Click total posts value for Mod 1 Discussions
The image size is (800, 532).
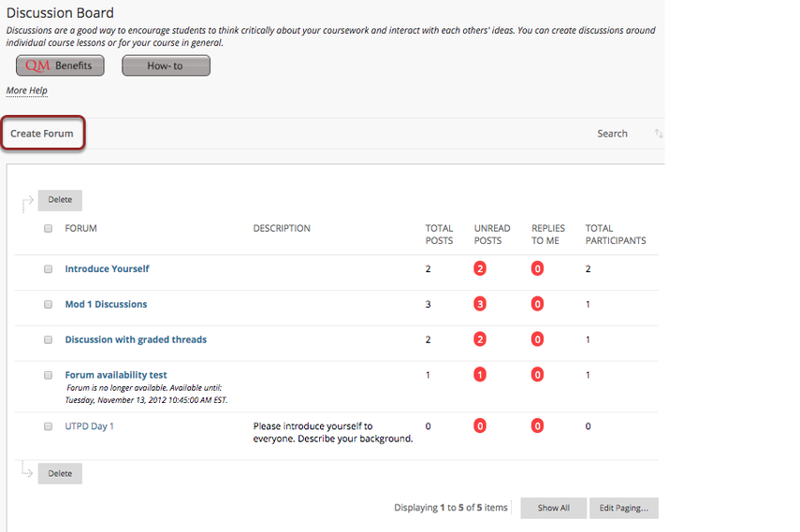[x=428, y=305]
